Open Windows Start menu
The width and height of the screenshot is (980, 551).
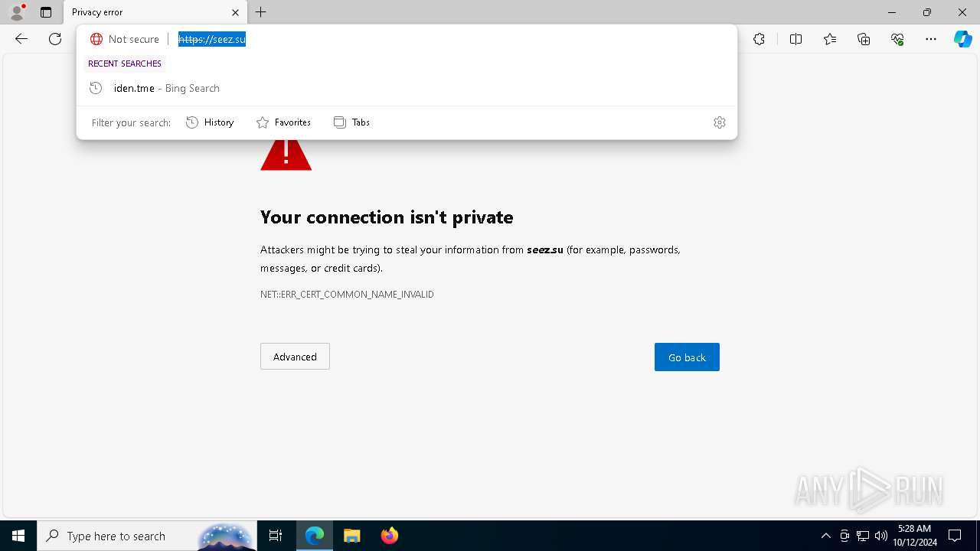18,536
